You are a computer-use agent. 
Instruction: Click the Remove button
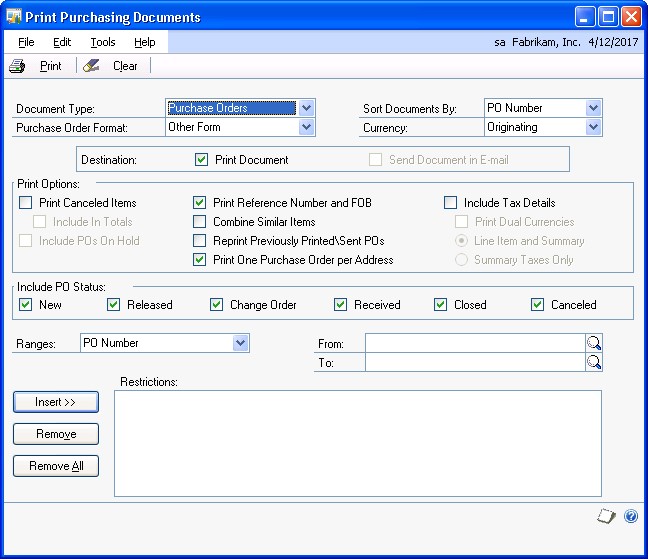coord(56,434)
